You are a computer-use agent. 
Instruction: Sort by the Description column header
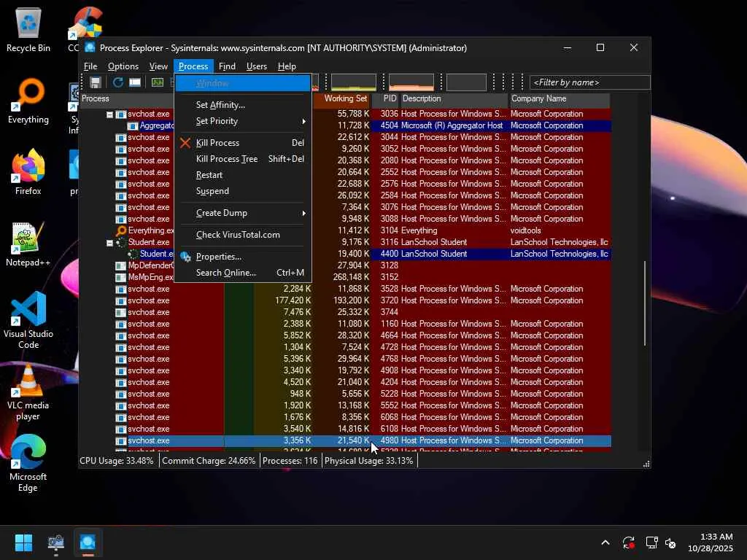454,99
